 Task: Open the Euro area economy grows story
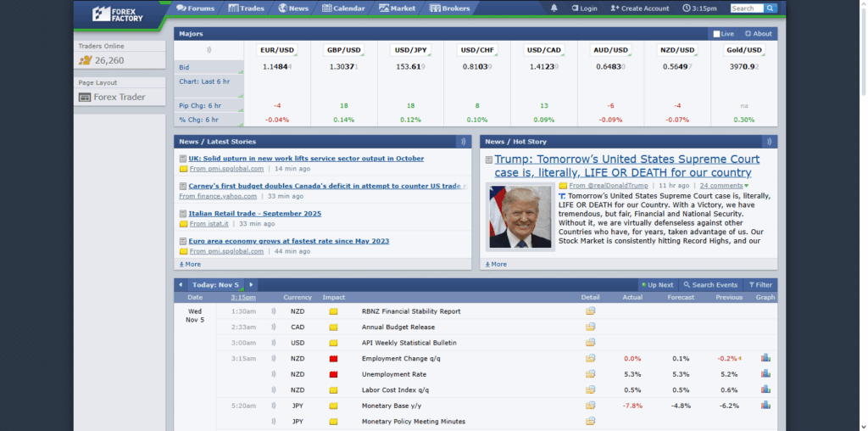click(289, 241)
